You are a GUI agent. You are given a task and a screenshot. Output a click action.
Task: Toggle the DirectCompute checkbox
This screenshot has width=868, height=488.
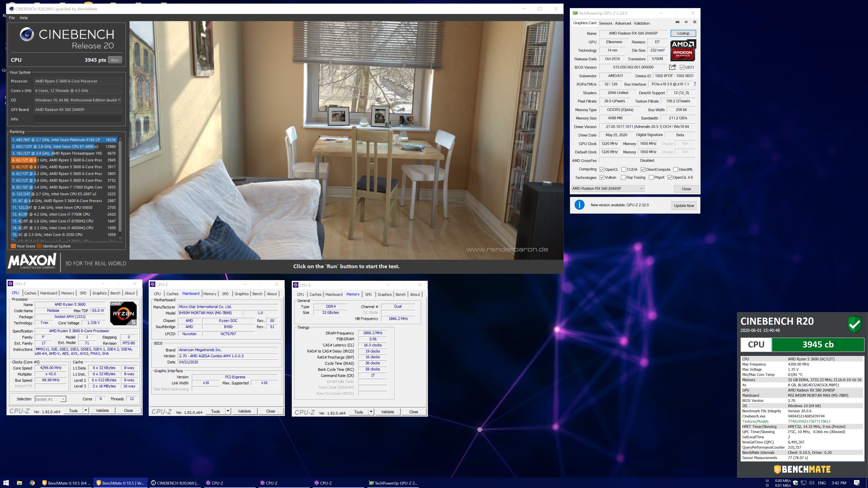[x=643, y=169]
